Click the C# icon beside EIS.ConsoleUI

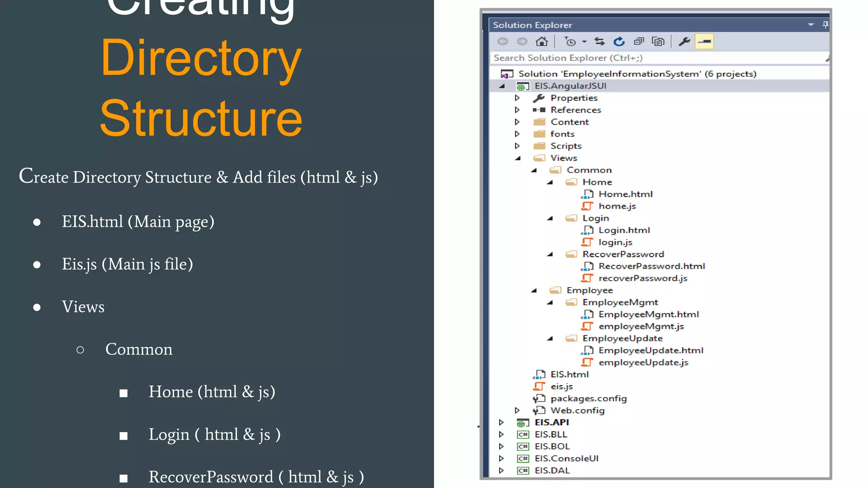[523, 459]
